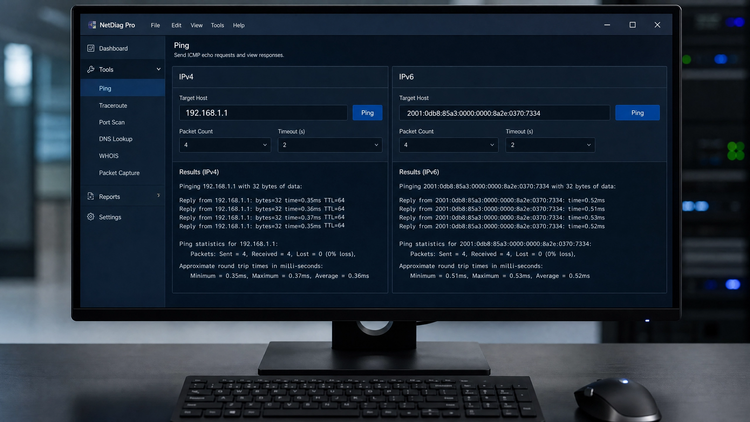Expand the Reports section arrow
The height and width of the screenshot is (422, 750).
[158, 196]
